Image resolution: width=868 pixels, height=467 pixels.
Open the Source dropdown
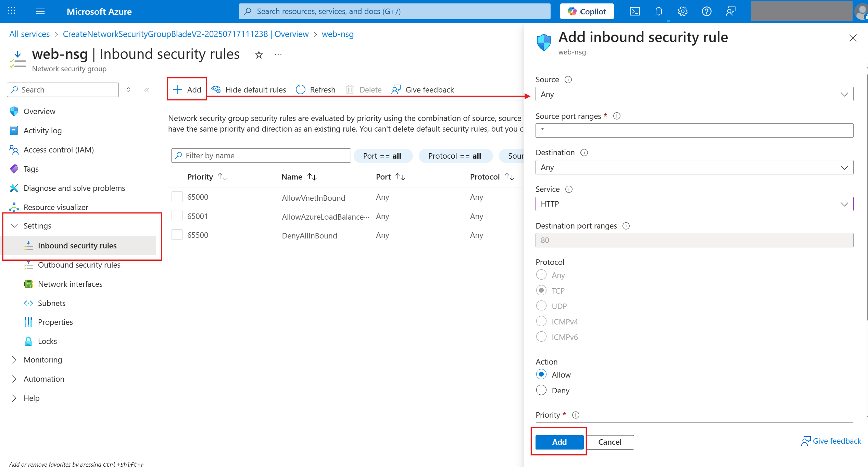point(694,94)
